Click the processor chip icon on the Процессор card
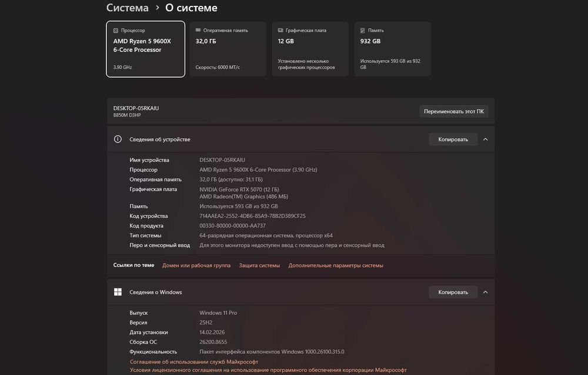The width and height of the screenshot is (588, 375). point(116,31)
